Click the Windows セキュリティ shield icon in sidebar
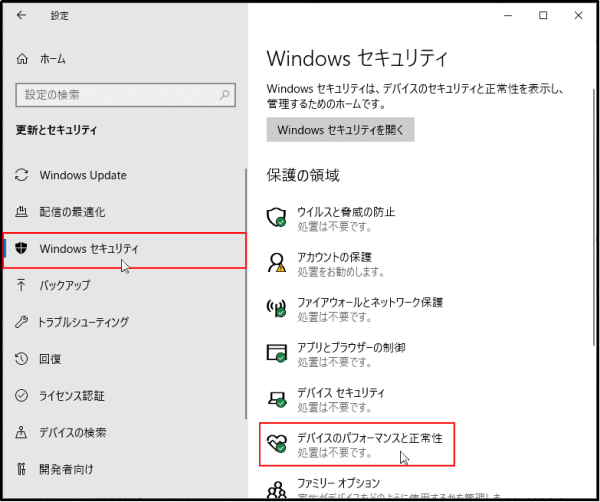 [21, 248]
